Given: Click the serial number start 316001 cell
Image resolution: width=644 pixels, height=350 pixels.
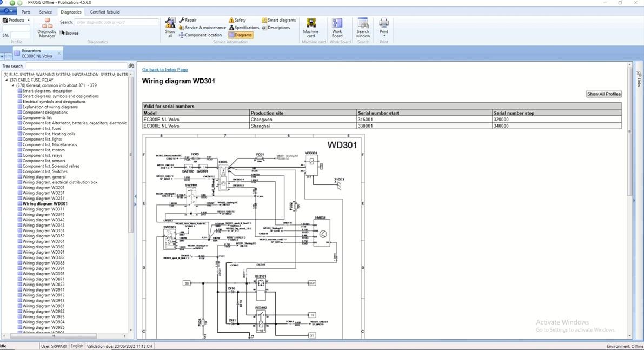Looking at the screenshot, I should [x=424, y=120].
